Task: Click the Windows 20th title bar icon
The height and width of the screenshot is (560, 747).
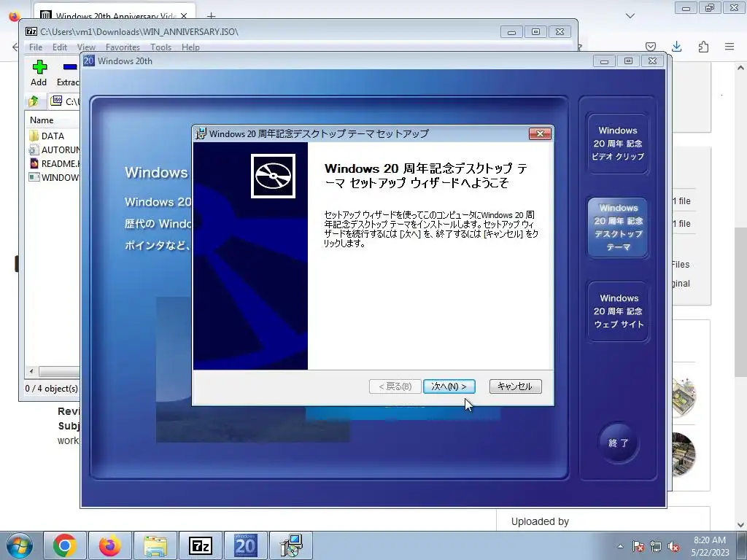Action: click(x=88, y=61)
